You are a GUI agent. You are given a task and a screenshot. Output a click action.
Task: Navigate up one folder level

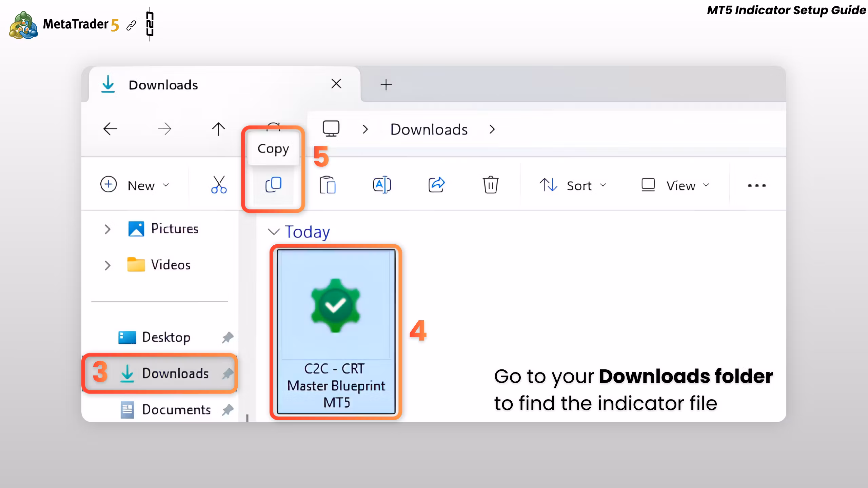tap(218, 129)
